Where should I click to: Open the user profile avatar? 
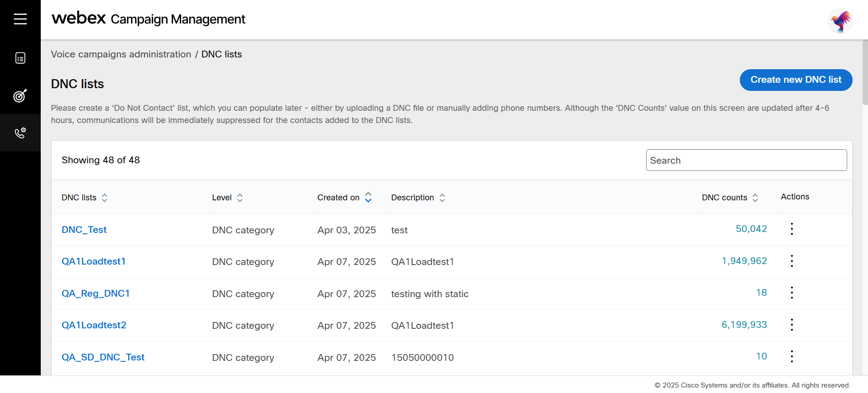click(x=840, y=21)
